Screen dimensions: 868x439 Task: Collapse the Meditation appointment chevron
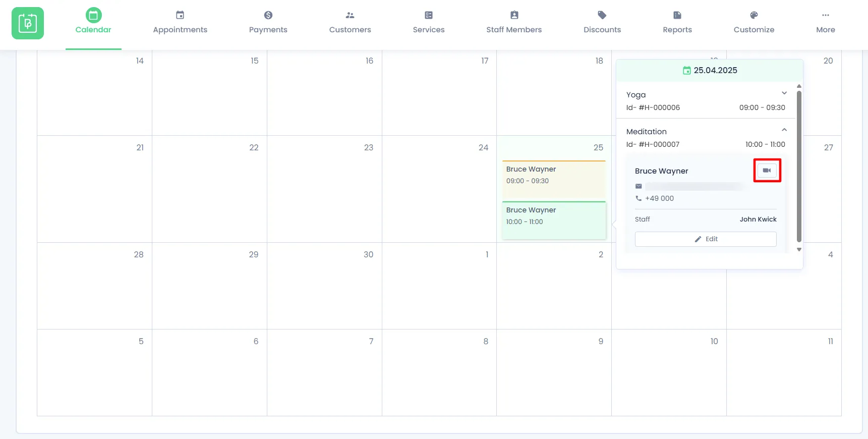pos(784,130)
